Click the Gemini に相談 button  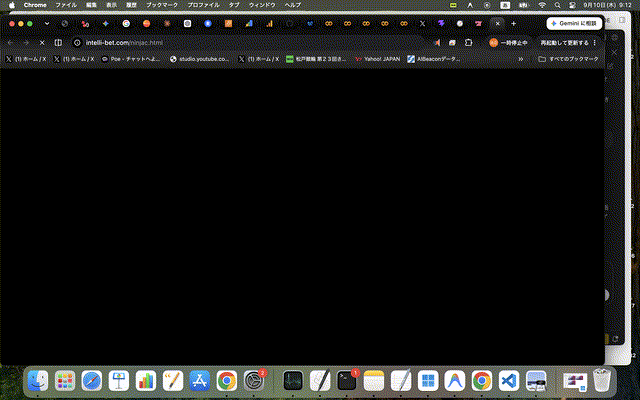click(x=574, y=24)
